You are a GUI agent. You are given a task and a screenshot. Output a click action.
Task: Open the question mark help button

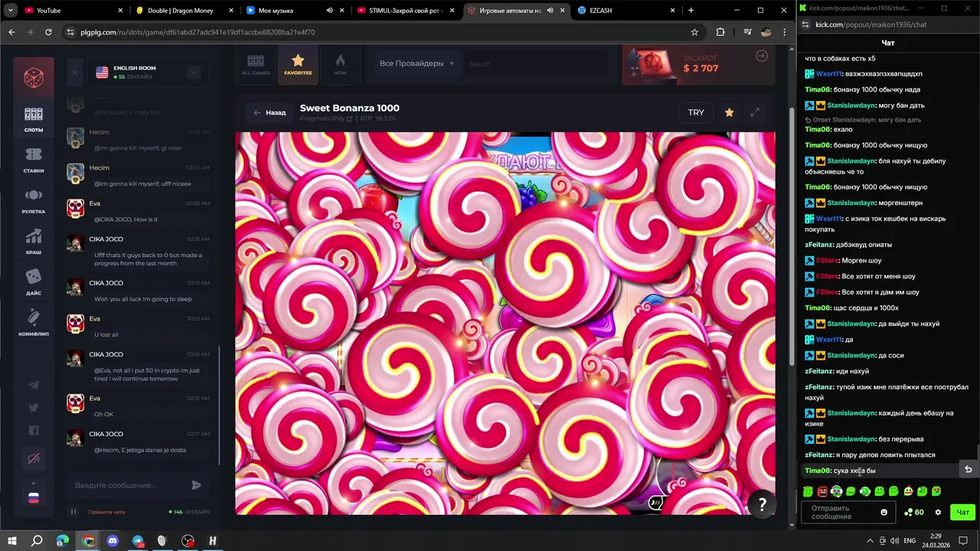(762, 504)
